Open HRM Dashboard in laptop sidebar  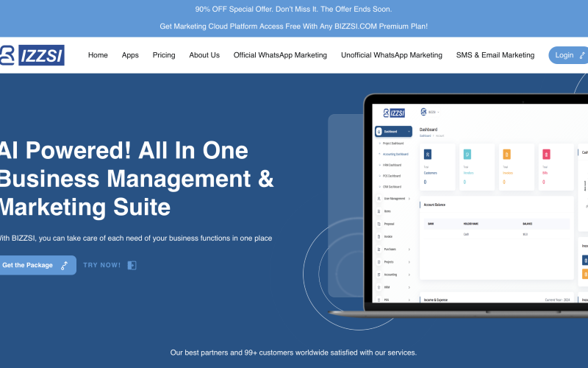(x=392, y=165)
